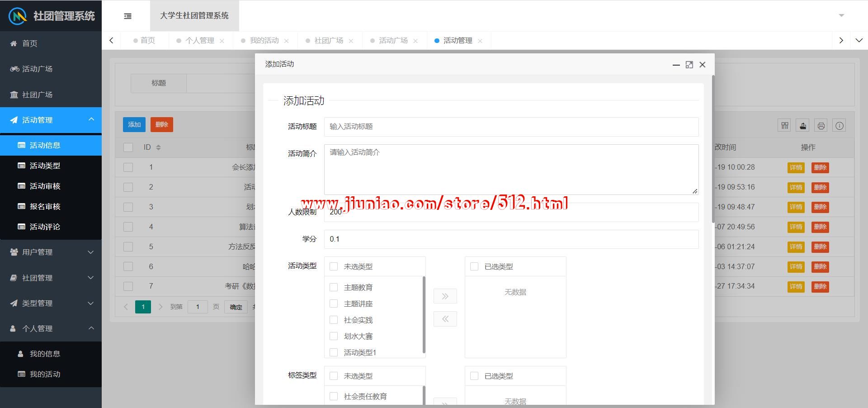Expand the 社团管理 sidebar menu
Screen dimensions: 868x408
(x=51, y=278)
